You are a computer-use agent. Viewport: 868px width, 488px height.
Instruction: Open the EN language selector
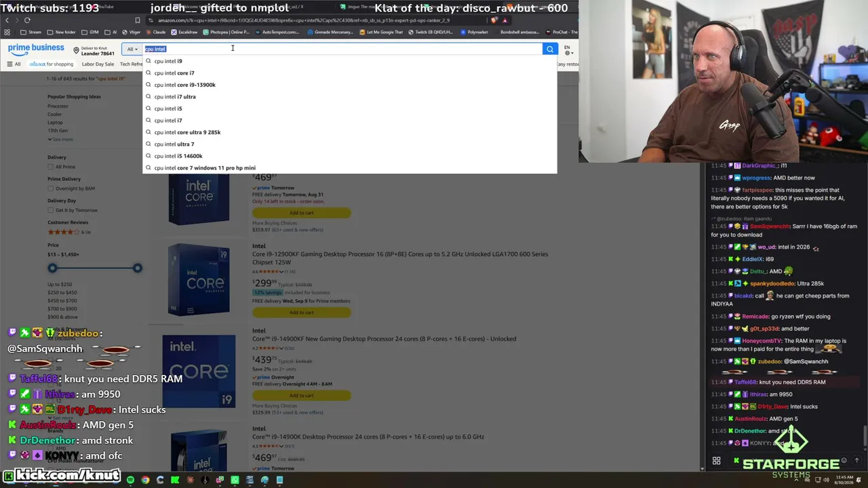tap(567, 49)
